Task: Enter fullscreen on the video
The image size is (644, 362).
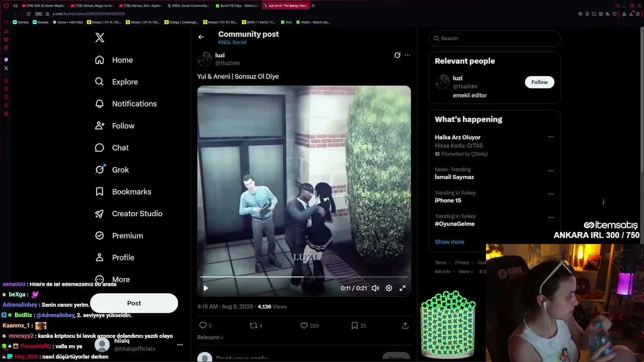Action: pyautogui.click(x=403, y=288)
